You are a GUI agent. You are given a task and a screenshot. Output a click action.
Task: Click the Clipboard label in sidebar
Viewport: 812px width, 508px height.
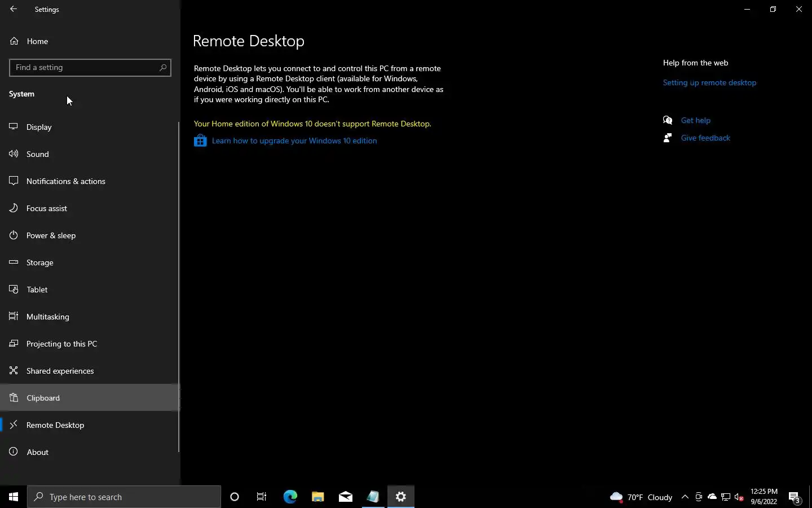coord(43,398)
